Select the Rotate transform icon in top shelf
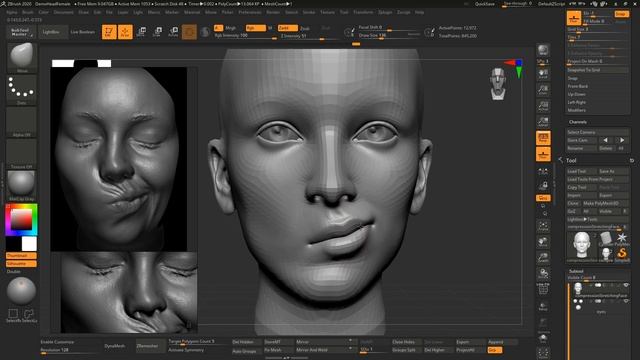The width and height of the screenshot is (640, 360). coord(173,32)
